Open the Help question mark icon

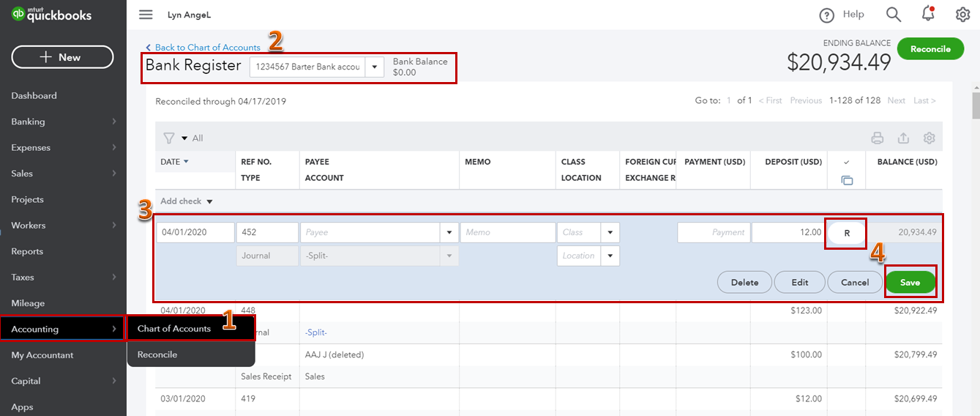point(827,15)
